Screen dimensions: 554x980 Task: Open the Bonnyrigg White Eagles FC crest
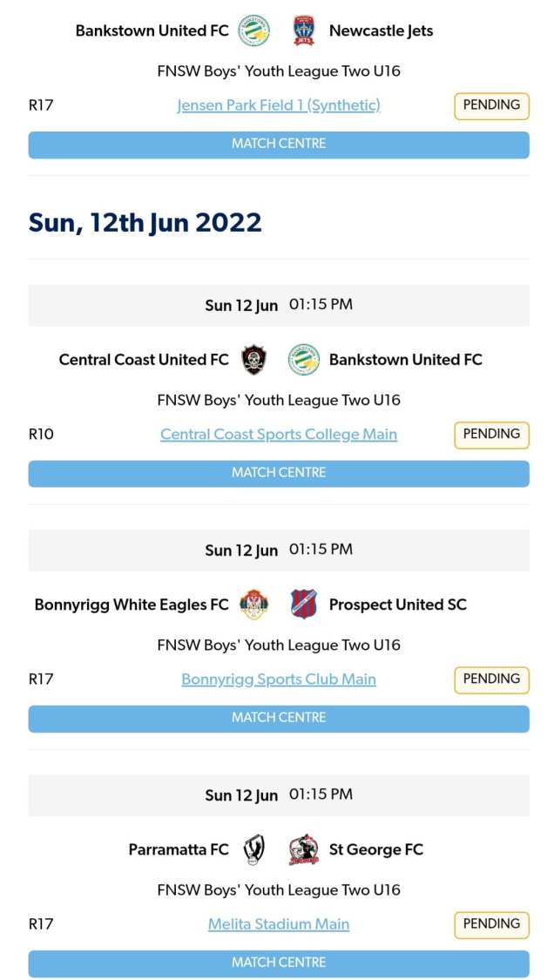pos(256,604)
